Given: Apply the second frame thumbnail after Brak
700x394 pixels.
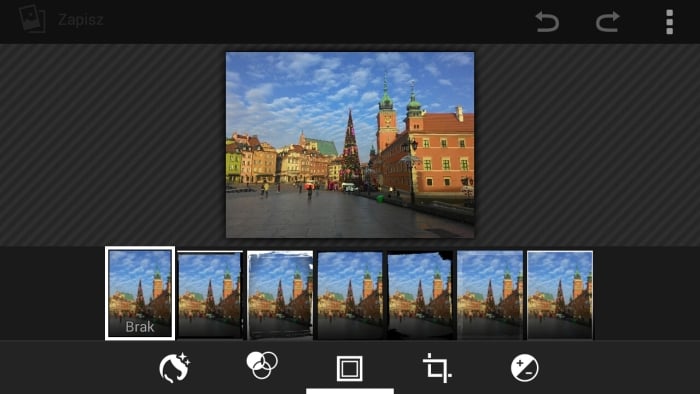Looking at the screenshot, I should coord(210,294).
